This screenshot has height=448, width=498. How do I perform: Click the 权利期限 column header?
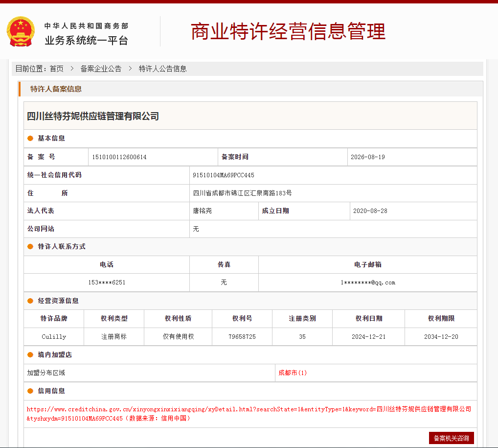(x=441, y=318)
